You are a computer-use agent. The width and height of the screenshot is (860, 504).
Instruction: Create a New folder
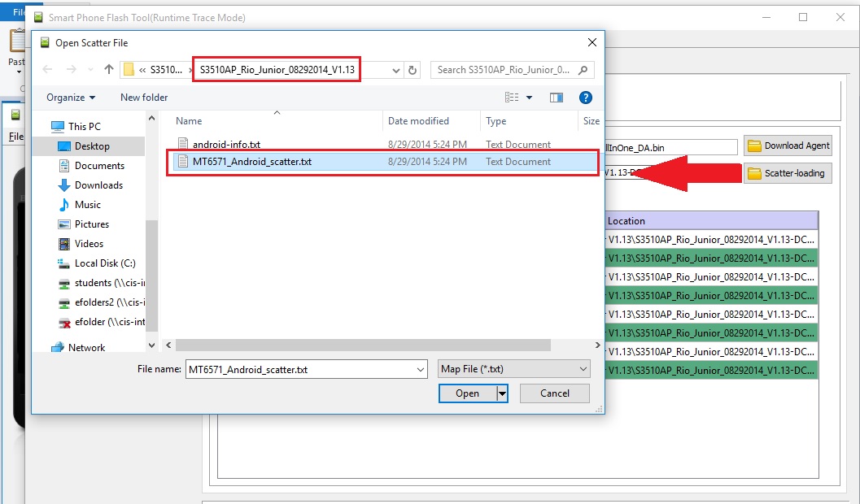pyautogui.click(x=144, y=98)
